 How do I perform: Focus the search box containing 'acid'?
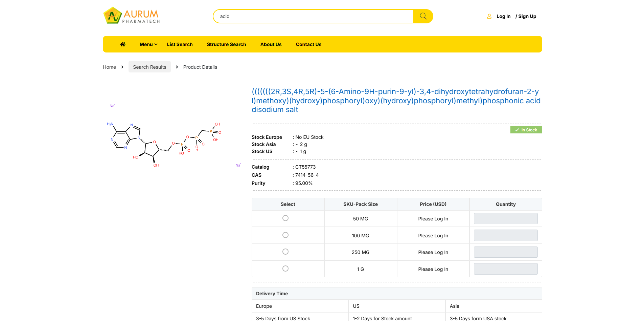[x=313, y=16]
